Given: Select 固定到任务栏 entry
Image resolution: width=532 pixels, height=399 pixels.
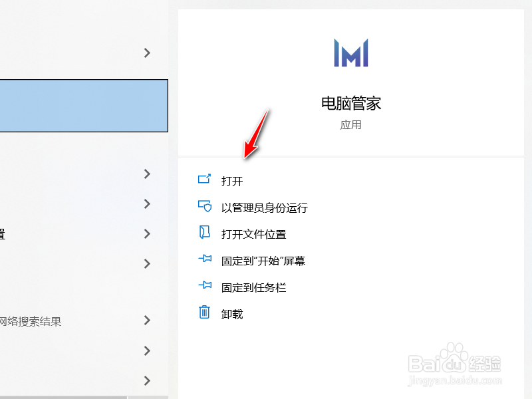Looking at the screenshot, I should coord(253,288).
